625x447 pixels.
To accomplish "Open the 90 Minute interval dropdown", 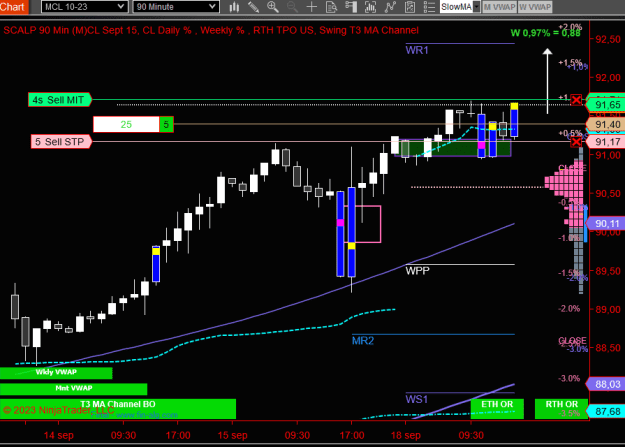I will (176, 7).
